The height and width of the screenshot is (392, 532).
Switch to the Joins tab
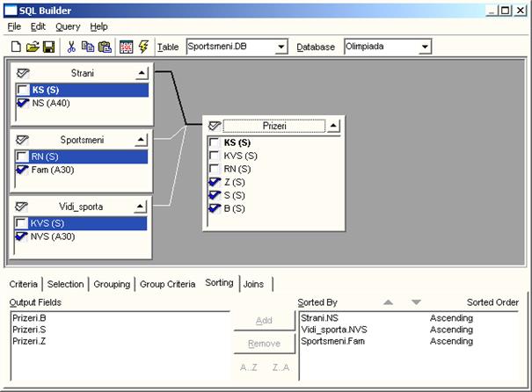(253, 284)
